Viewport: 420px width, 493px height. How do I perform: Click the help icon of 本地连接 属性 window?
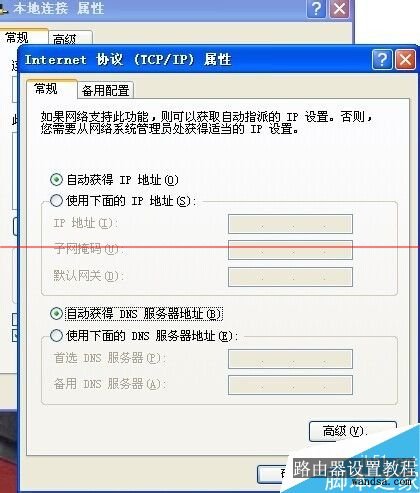tap(316, 8)
